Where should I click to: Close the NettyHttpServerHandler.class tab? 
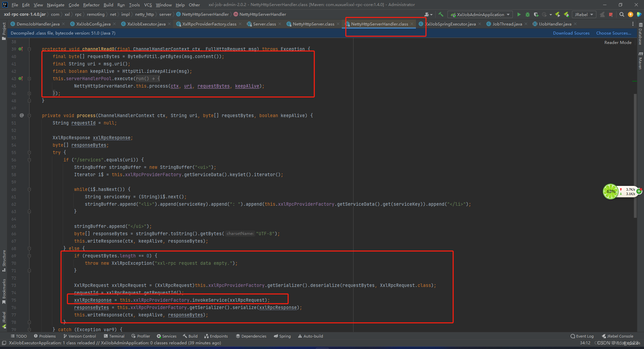[x=412, y=24]
